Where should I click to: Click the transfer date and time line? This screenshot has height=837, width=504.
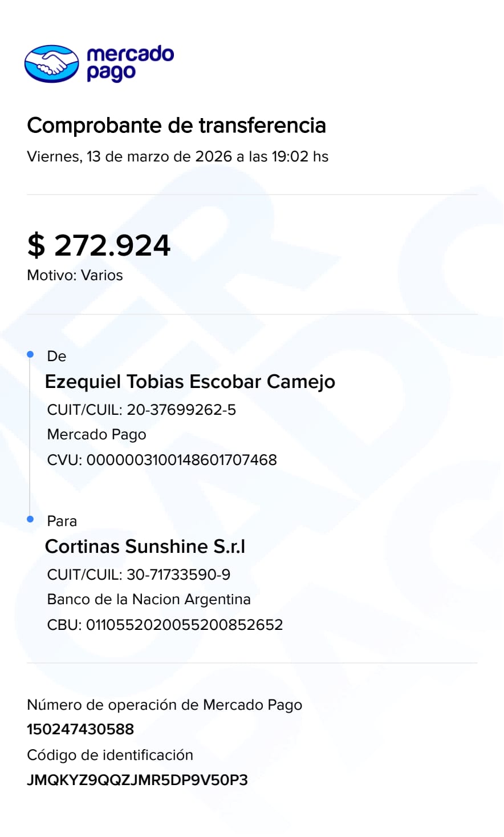coord(177,156)
